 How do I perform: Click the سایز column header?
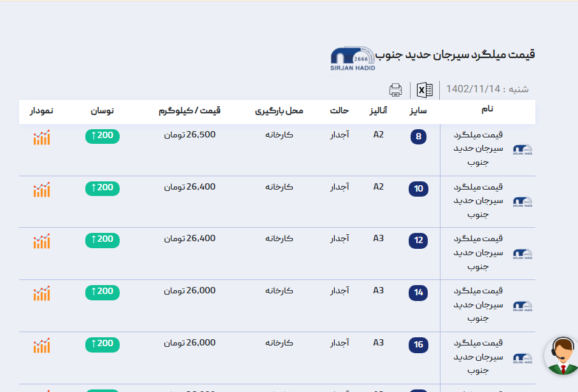[x=418, y=111]
